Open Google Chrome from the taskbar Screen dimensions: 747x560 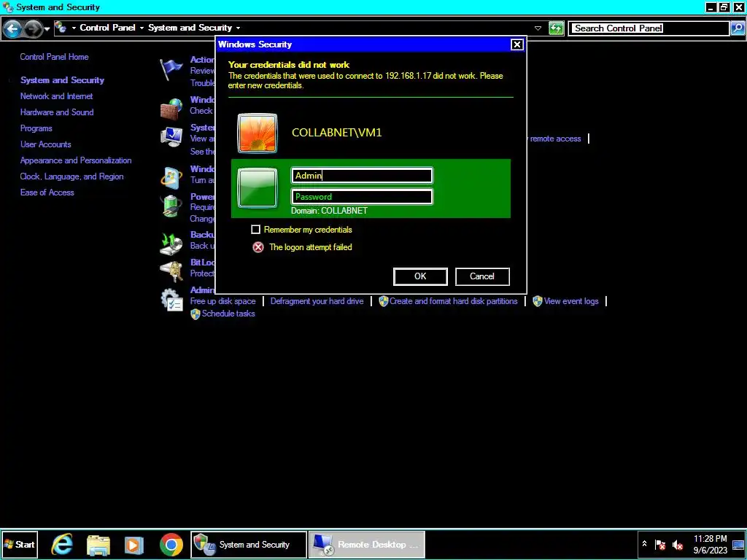coord(171,545)
